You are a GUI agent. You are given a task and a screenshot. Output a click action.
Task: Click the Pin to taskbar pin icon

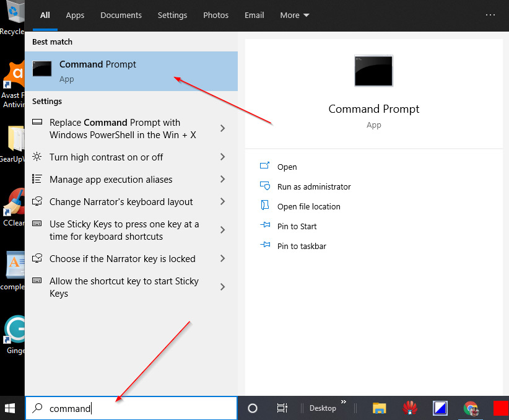pos(265,245)
